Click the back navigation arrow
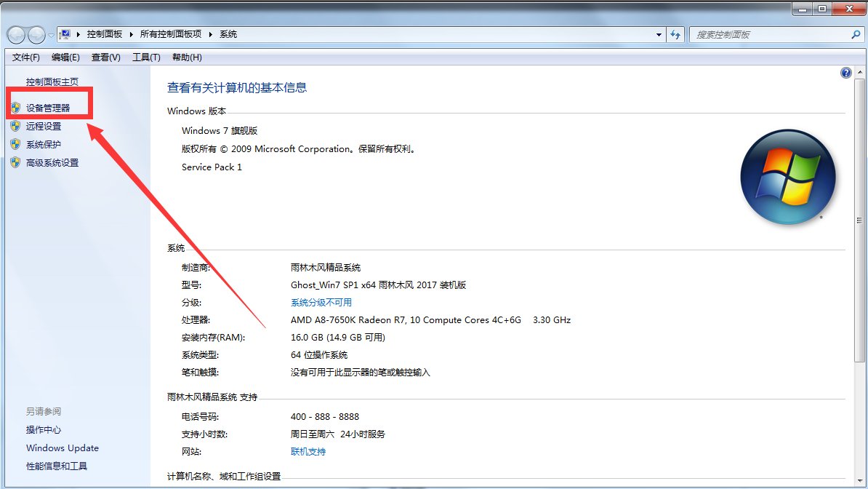This screenshot has height=489, width=868. coord(16,33)
